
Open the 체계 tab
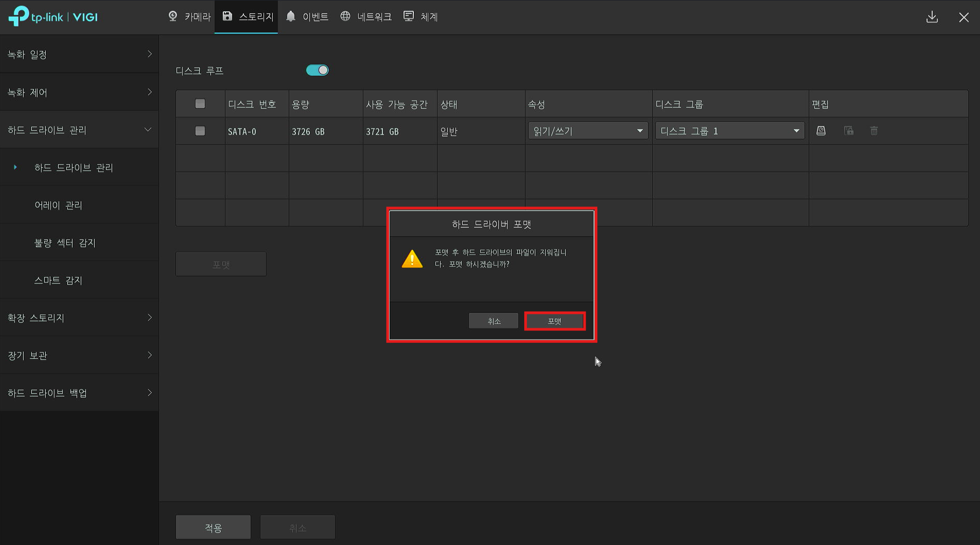point(421,17)
